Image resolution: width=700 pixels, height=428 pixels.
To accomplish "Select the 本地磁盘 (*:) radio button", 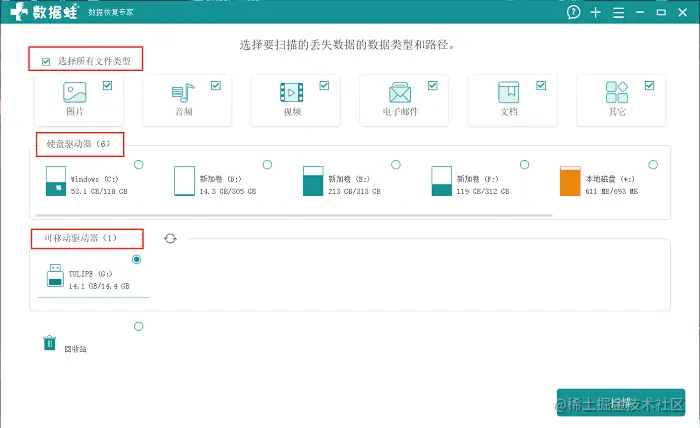I will tap(653, 165).
